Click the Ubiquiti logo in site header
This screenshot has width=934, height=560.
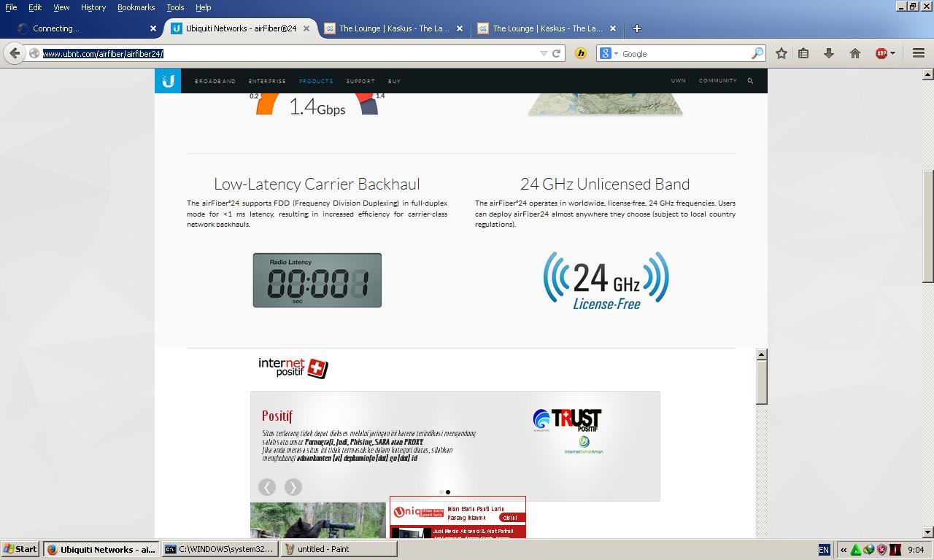pyautogui.click(x=168, y=81)
